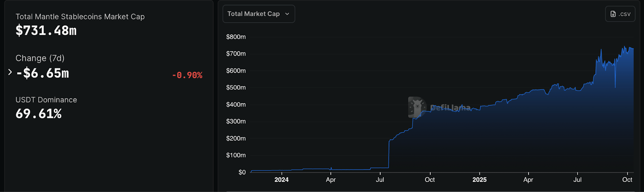Click the red -0.90% change percentage

click(x=187, y=75)
